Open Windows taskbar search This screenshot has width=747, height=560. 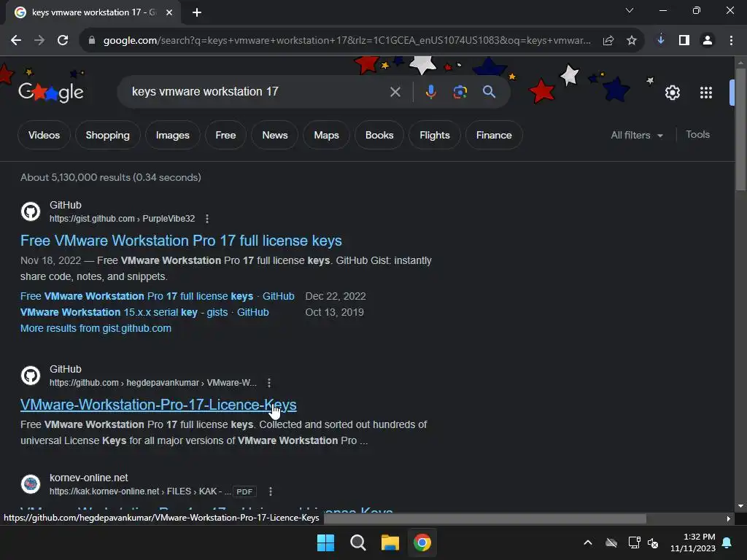pos(357,542)
